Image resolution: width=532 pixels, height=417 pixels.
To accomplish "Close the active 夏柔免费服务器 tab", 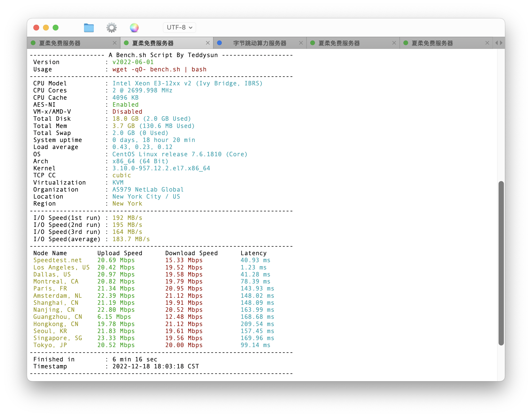I will pyautogui.click(x=208, y=43).
